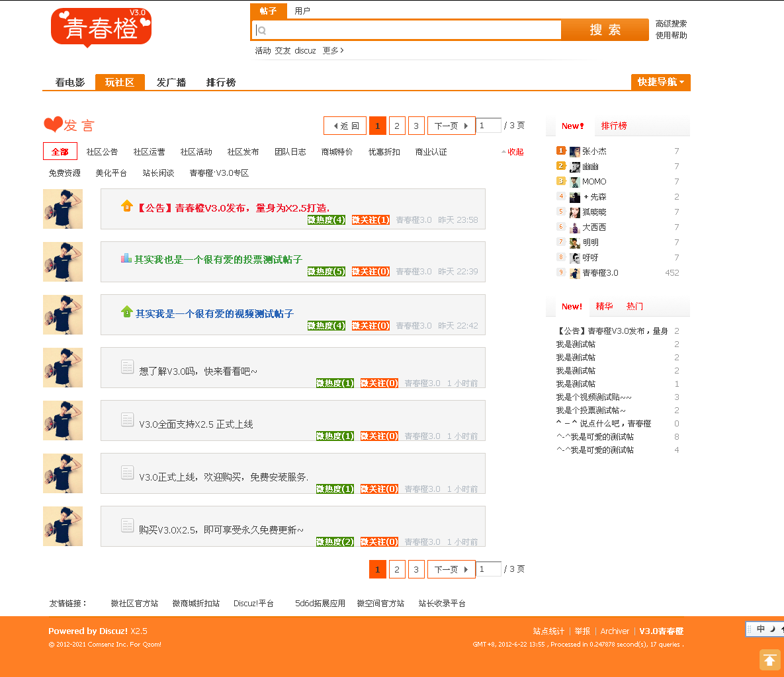Click the author avatar beside the 购买V3.0X2.5 post
The image size is (784, 677).
click(x=63, y=526)
